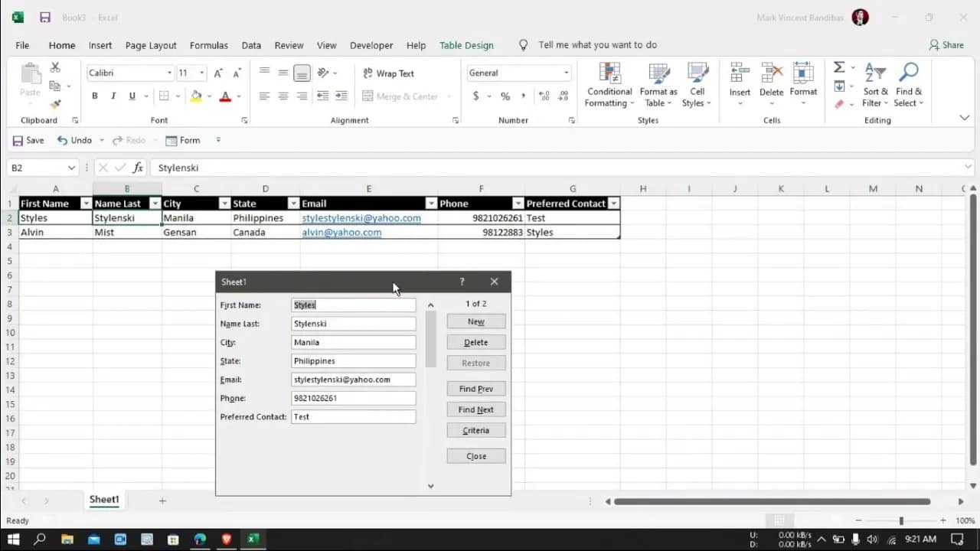980x551 pixels.
Task: Toggle bold formatting
Action: (95, 96)
